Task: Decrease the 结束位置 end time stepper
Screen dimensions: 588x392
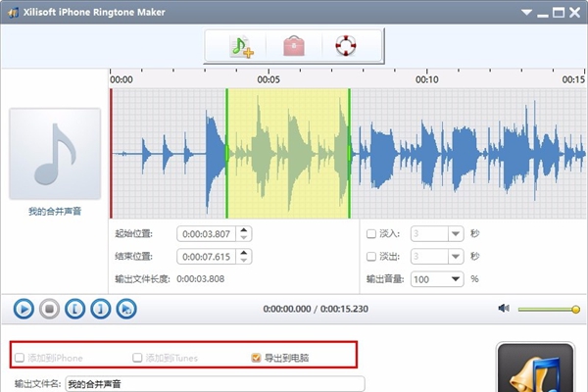Action: (x=244, y=261)
